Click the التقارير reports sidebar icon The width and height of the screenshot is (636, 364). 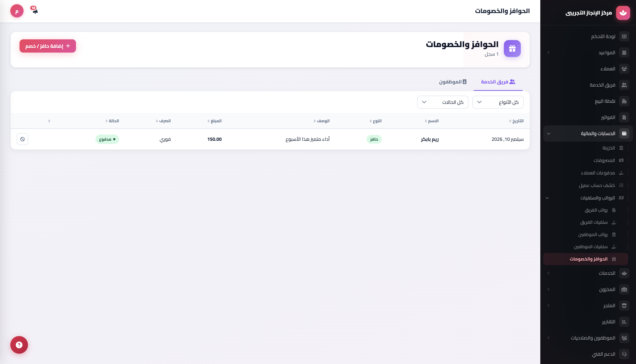coord(624,322)
